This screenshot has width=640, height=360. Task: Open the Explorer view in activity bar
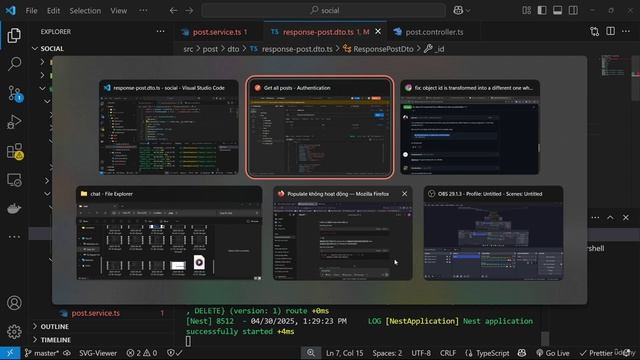14,36
